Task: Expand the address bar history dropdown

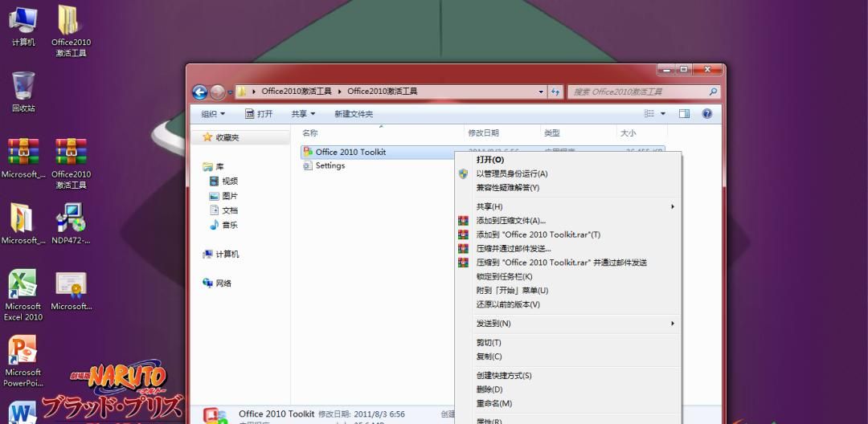Action: pos(541,92)
